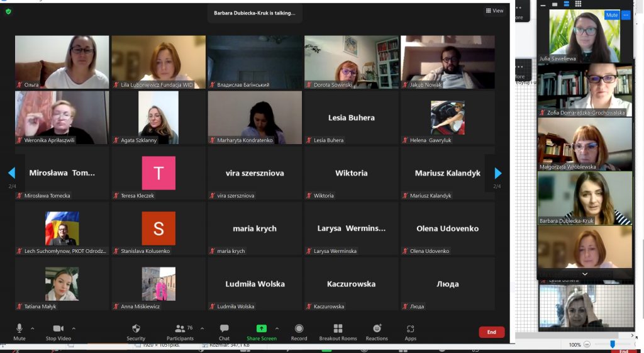Go to next gallery page with right arrow
Image resolution: width=644 pixels, height=353 pixels.
(x=498, y=173)
